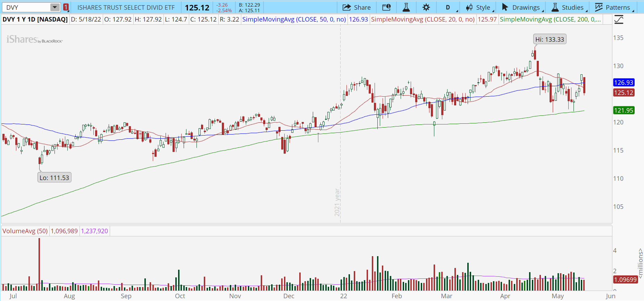Click the May label on the time axis

(x=558, y=296)
